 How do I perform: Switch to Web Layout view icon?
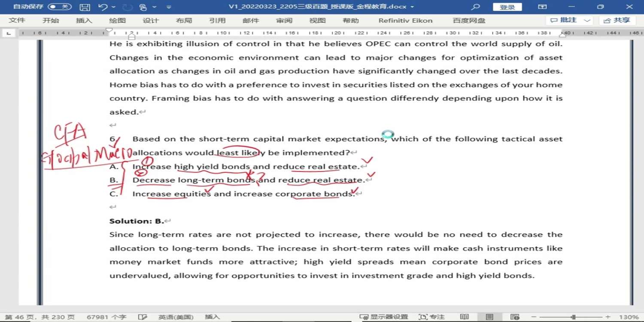coord(515,317)
